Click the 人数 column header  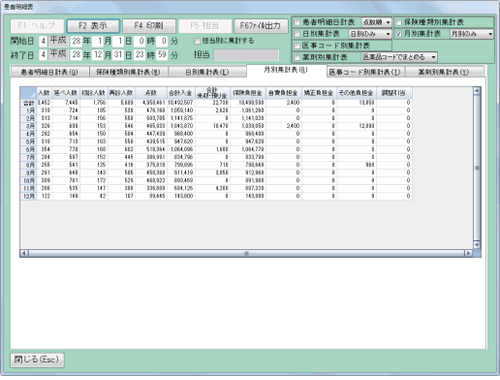[x=44, y=93]
